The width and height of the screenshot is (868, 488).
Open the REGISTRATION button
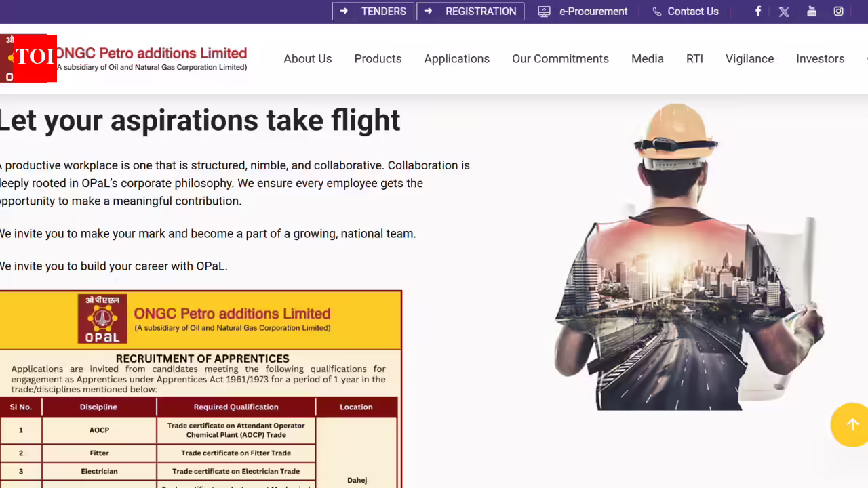(471, 12)
